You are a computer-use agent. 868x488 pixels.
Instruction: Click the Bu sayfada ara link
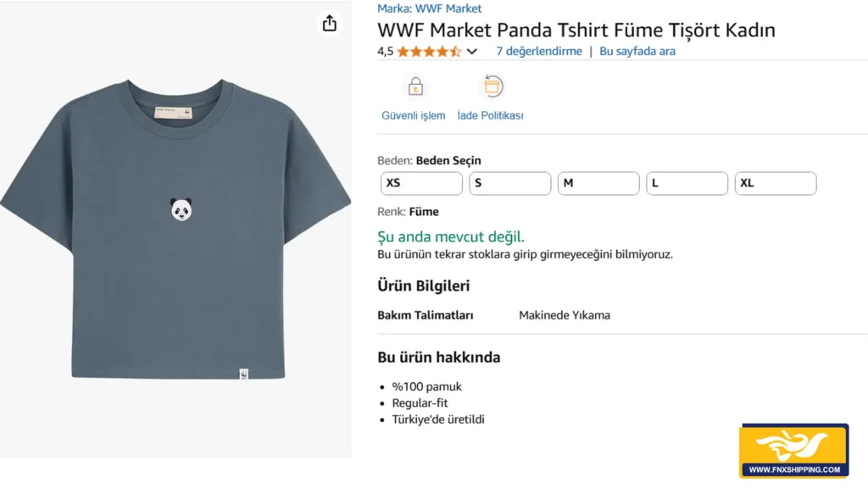pyautogui.click(x=637, y=51)
